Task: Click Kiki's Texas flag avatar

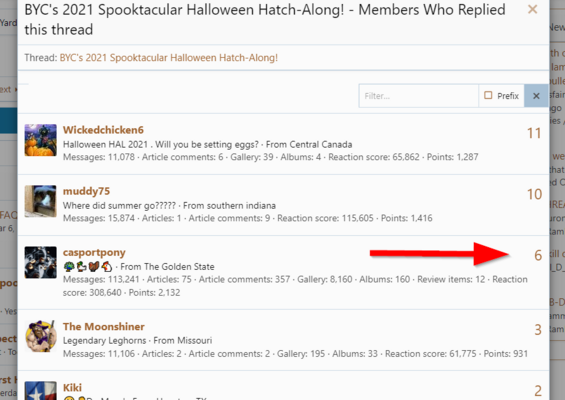Action: pyautogui.click(x=40, y=391)
